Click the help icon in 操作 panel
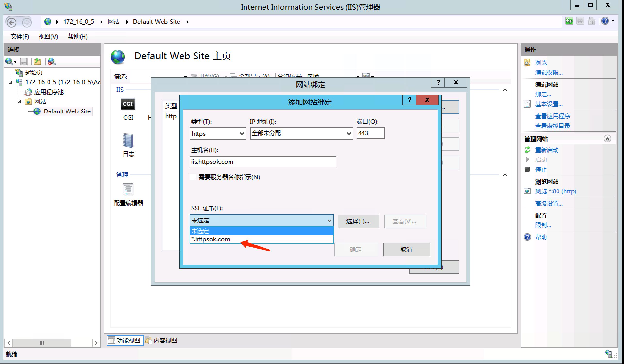Image resolution: width=624 pixels, height=364 pixels. (527, 237)
